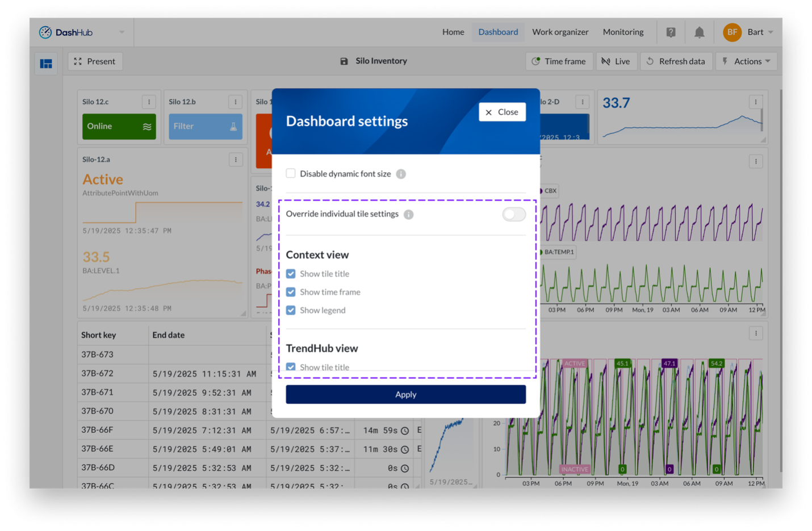Open the Bart user account dropdown

(748, 32)
